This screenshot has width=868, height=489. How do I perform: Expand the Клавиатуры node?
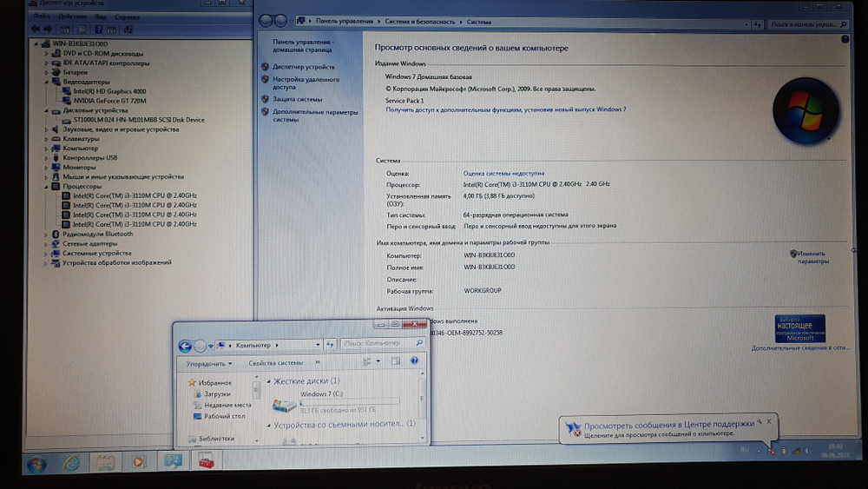click(47, 139)
